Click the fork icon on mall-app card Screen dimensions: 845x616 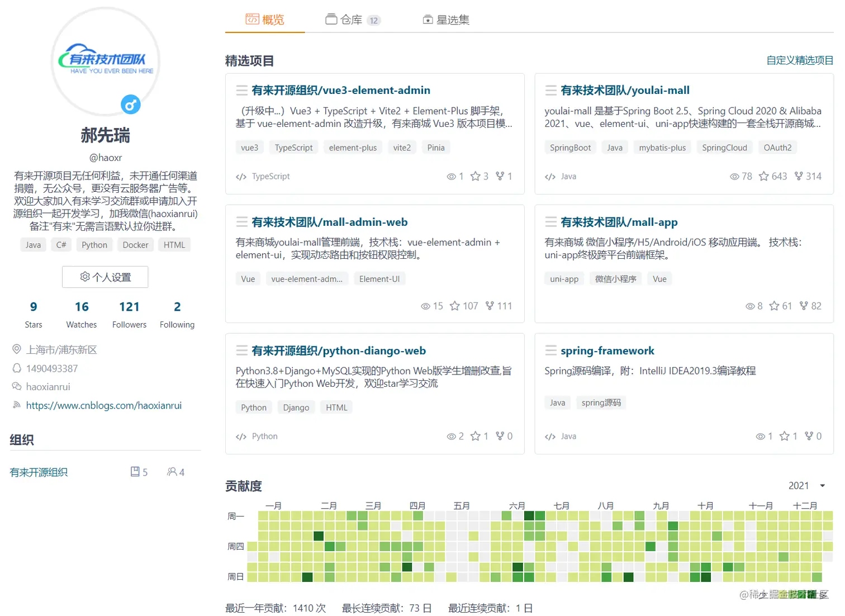[x=804, y=306]
